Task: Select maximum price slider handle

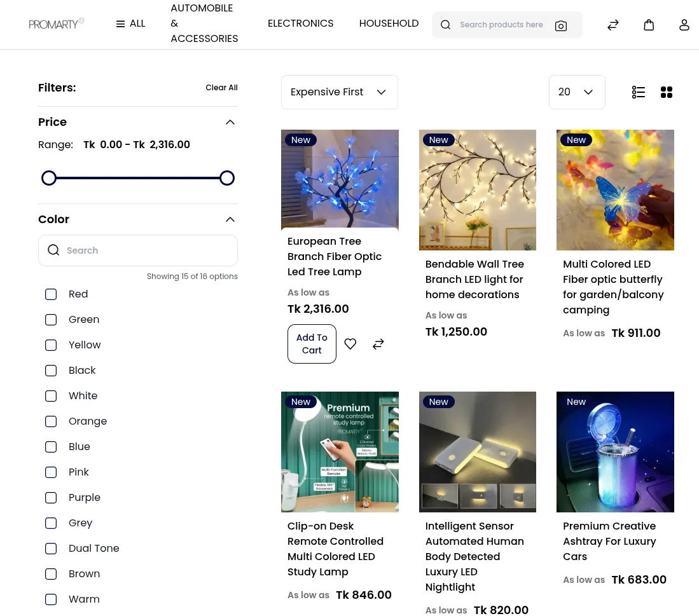Action: point(227,178)
